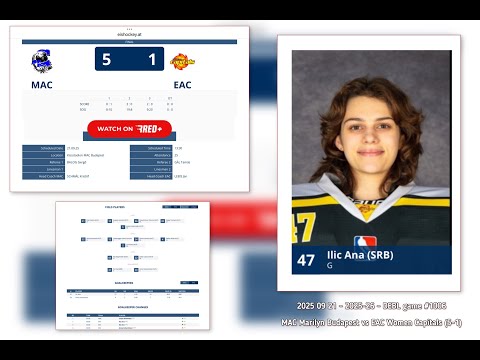Select the EAC team name

click(x=182, y=85)
